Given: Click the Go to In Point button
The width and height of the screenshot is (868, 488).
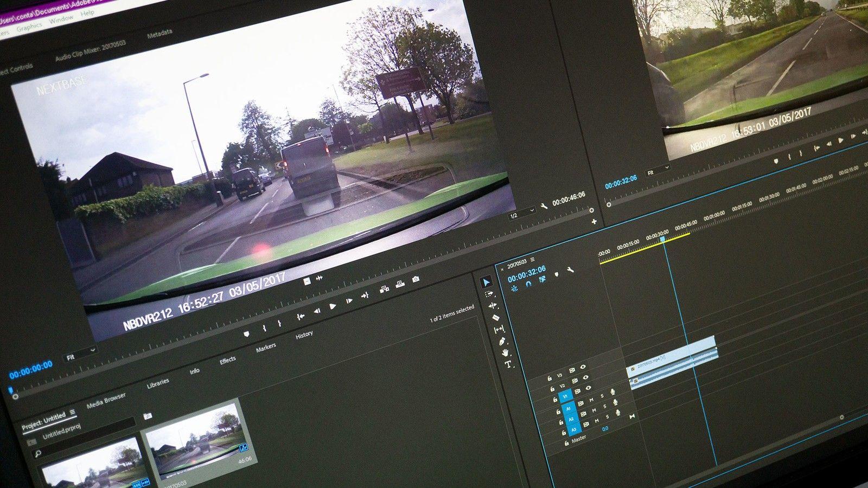Looking at the screenshot, I should (300, 316).
